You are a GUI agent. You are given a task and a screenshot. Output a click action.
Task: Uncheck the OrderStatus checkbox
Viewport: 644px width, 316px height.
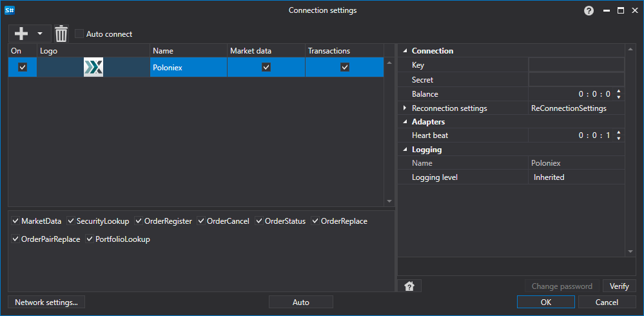click(259, 221)
